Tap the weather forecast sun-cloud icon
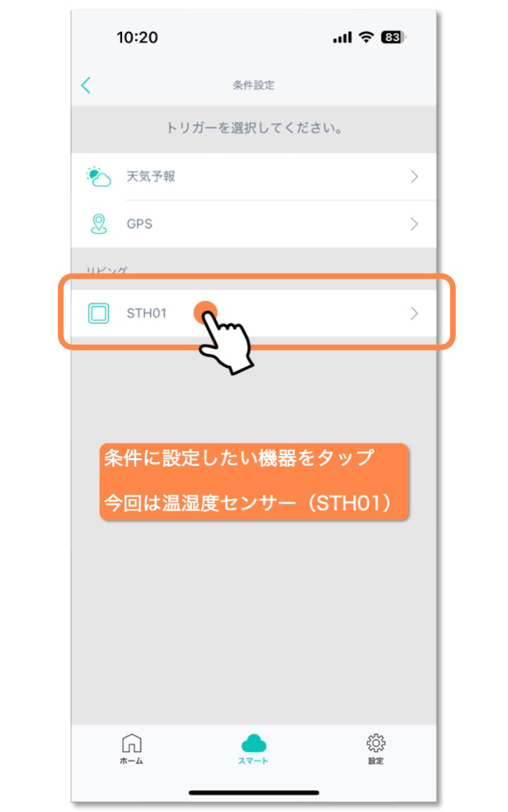The image size is (508, 812). [x=99, y=177]
